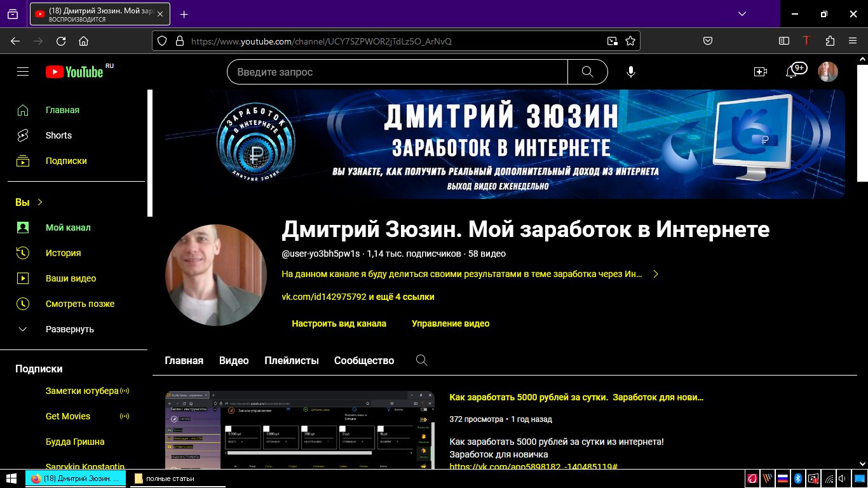
Task: Open the Create video camera icon
Action: click(761, 72)
